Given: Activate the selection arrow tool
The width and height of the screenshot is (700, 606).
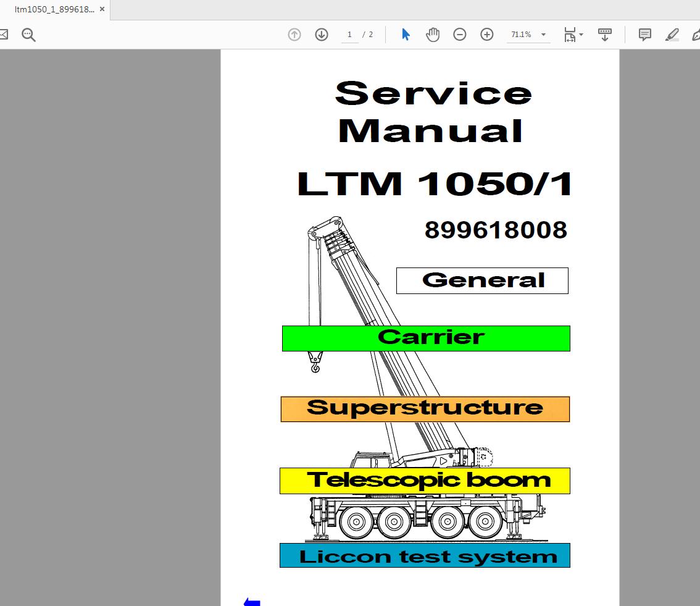Looking at the screenshot, I should 406,35.
